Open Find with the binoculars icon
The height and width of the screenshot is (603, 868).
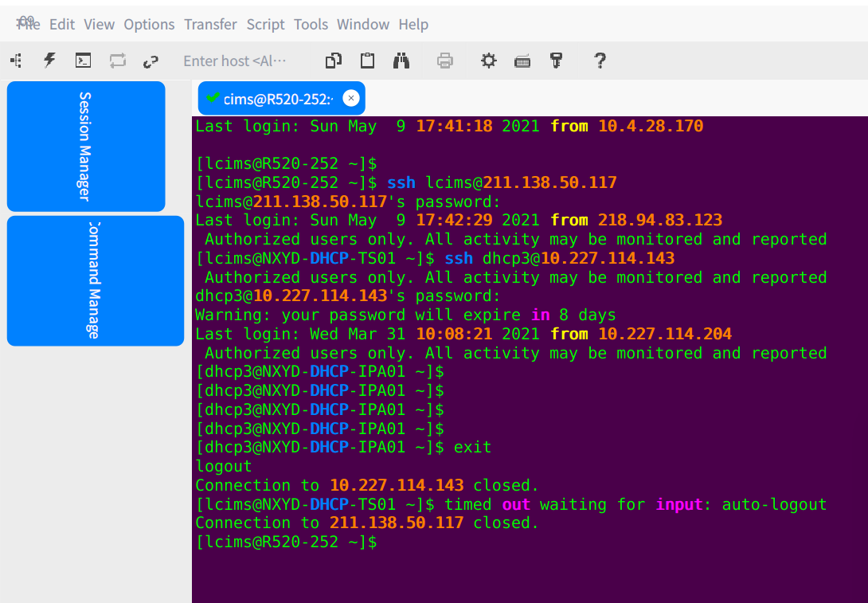tap(401, 61)
